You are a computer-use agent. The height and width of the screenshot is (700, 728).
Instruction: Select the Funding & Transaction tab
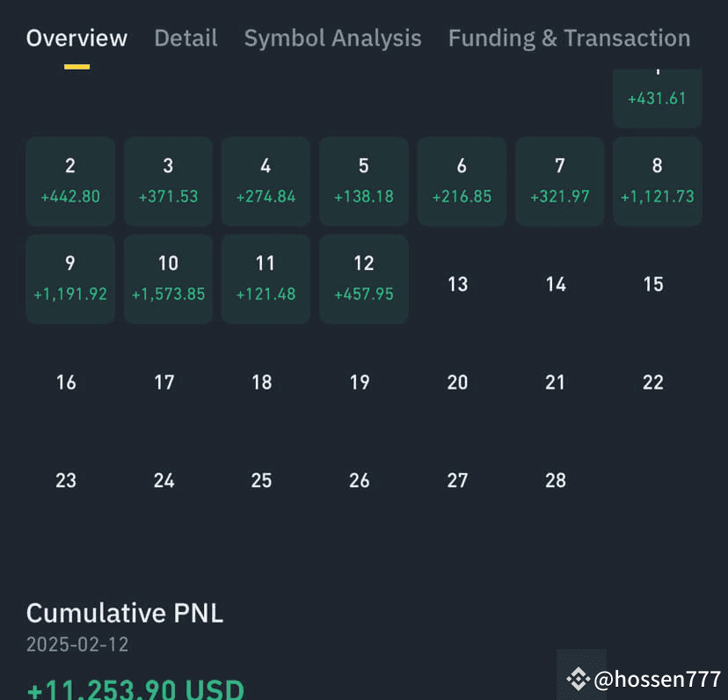(x=568, y=38)
